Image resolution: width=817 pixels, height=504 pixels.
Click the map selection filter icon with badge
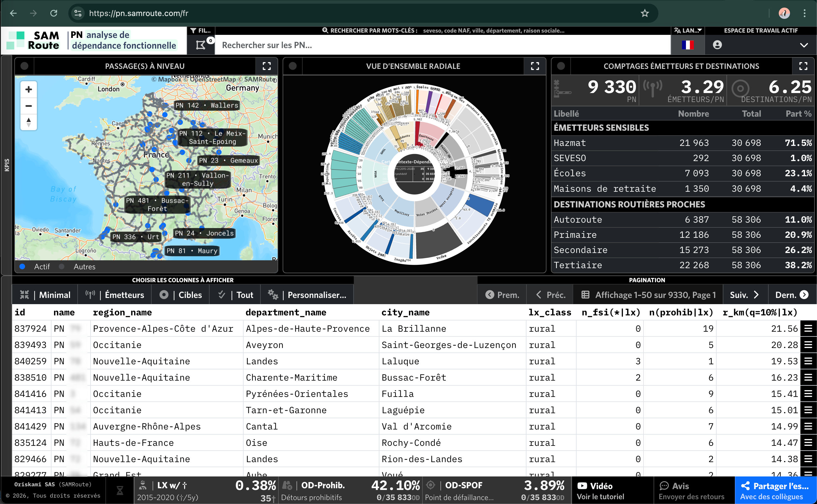click(201, 45)
